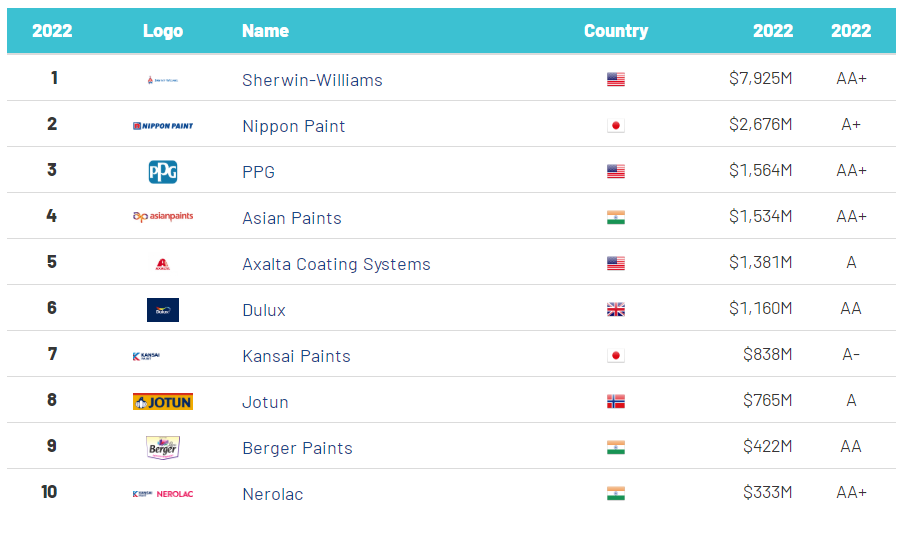The height and width of the screenshot is (537, 899).
Task: Open the Sherwin-Williams name link
Action: point(312,80)
